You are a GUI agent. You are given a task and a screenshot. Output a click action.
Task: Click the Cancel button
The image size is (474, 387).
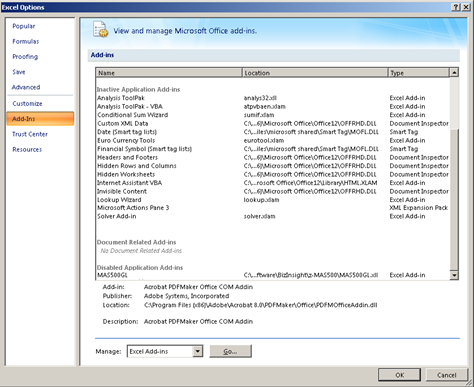[447, 375]
